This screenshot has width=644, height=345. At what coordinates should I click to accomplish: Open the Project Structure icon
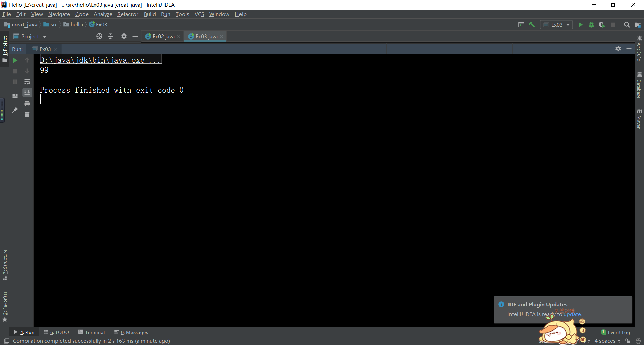(638, 25)
